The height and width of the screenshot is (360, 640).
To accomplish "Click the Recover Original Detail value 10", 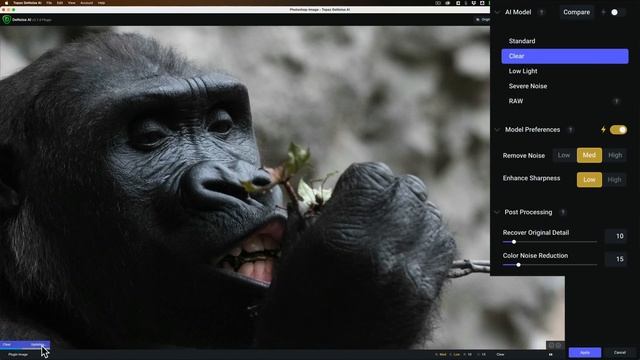I will click(x=616, y=236).
